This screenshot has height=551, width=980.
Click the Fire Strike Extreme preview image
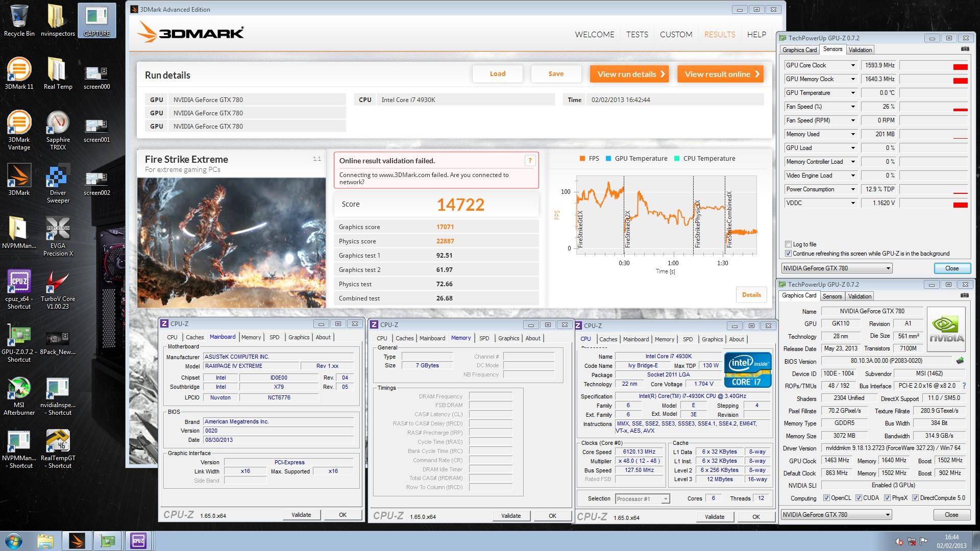point(231,242)
